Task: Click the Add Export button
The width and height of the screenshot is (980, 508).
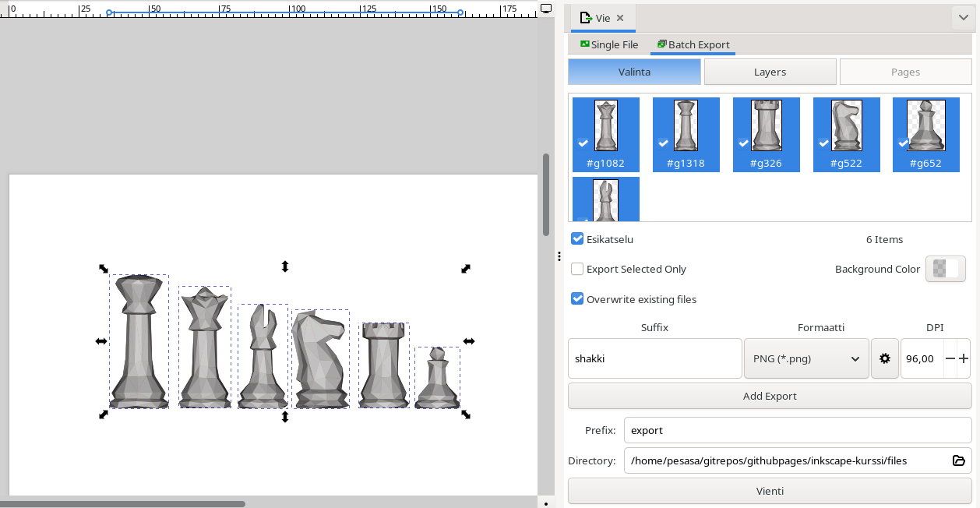Action: (x=770, y=396)
